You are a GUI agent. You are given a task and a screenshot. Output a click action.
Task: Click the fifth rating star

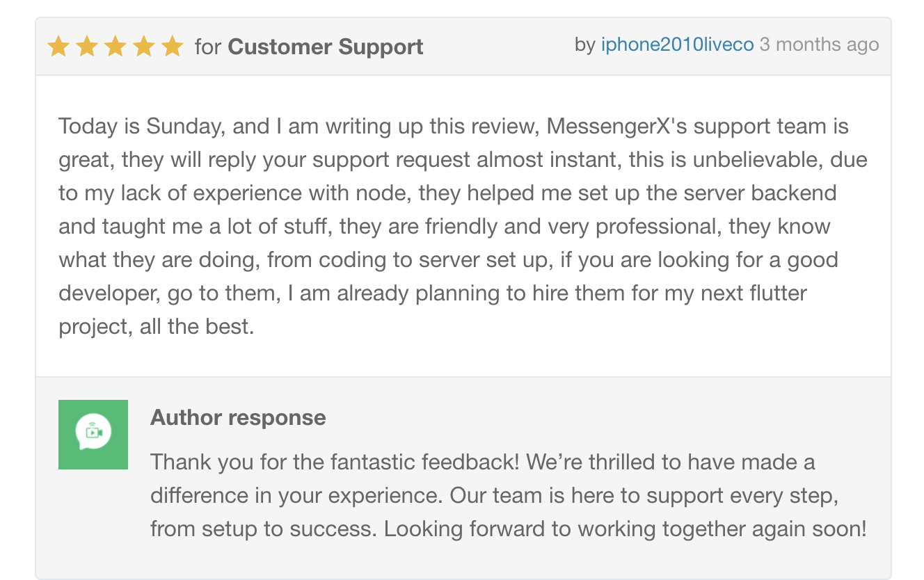171,47
